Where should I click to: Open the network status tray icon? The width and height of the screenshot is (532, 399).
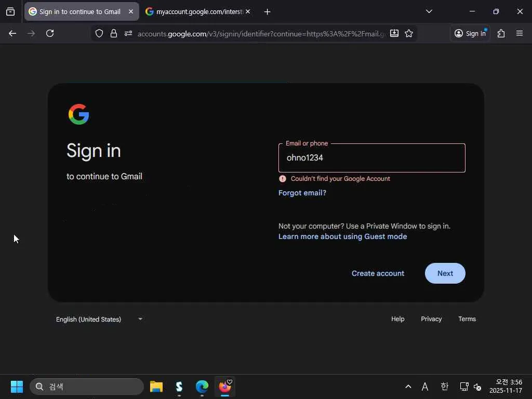(x=464, y=387)
